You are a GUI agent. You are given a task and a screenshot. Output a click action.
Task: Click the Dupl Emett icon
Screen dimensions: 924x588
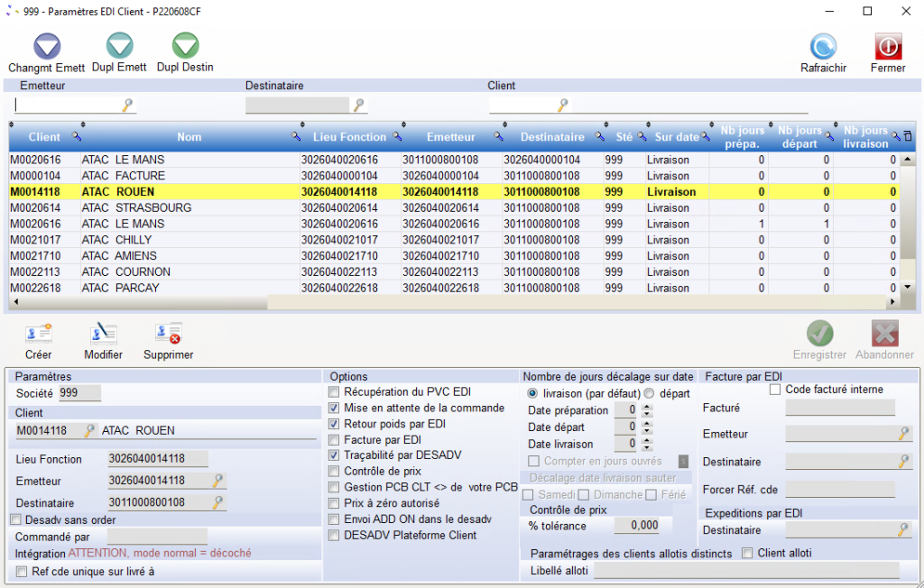point(119,47)
